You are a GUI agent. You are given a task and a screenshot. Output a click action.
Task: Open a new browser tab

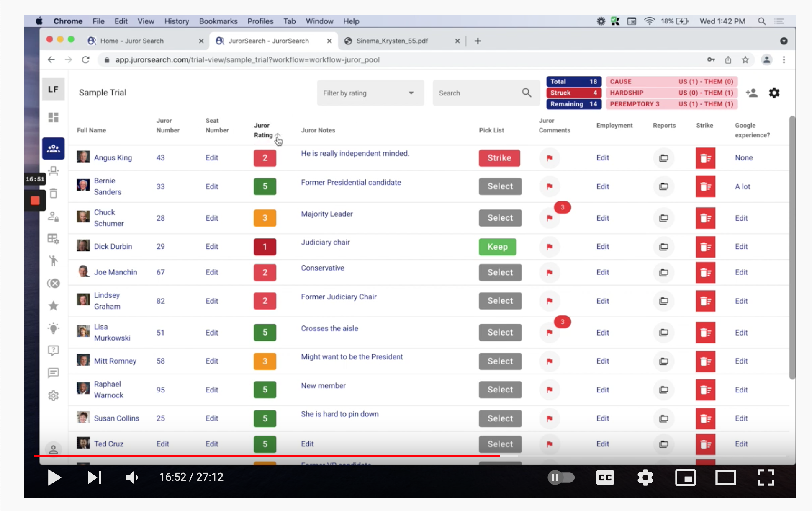(x=478, y=41)
